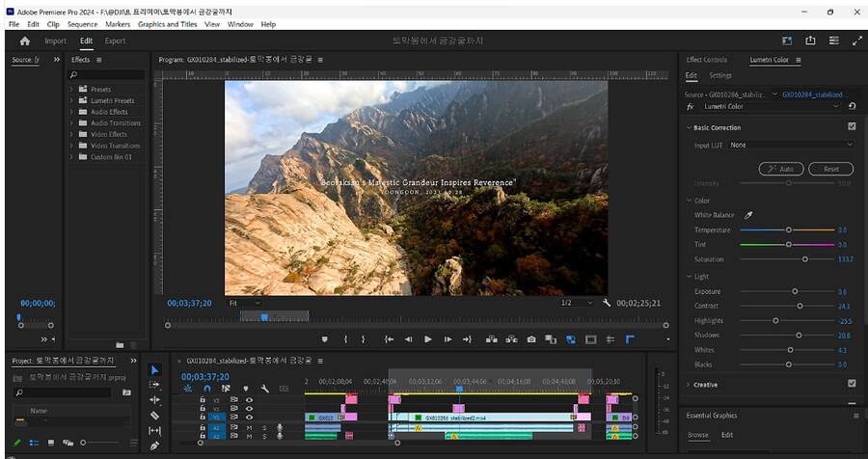The width and height of the screenshot is (868, 459).
Task: Select the Razor tool in the toolbox
Action: pos(155,416)
